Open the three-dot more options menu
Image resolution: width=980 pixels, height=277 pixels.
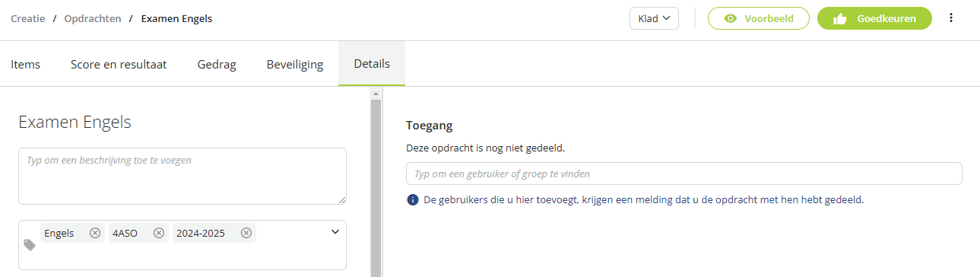point(950,18)
